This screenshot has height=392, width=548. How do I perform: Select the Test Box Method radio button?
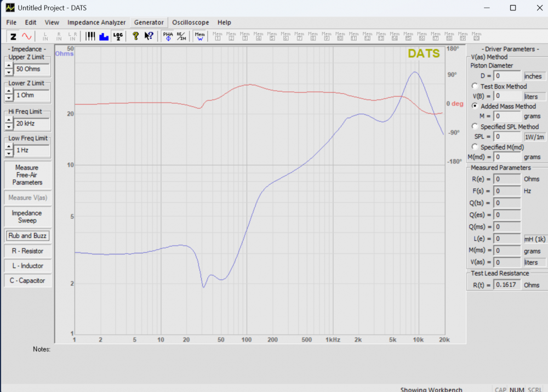[475, 87]
